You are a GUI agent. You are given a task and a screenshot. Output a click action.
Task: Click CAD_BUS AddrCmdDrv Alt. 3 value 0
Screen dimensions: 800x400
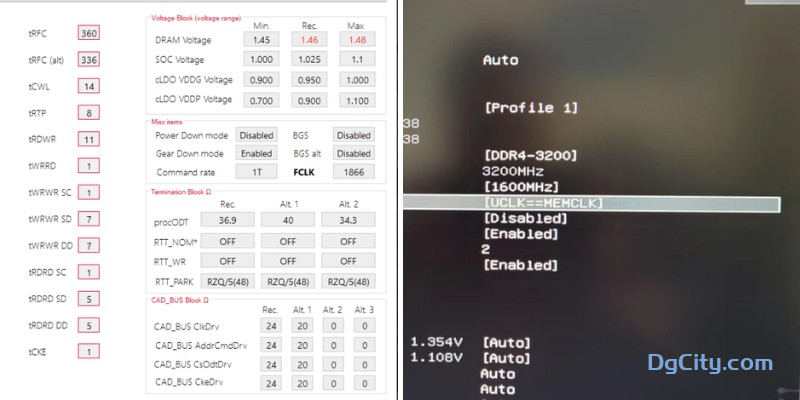[365, 345]
